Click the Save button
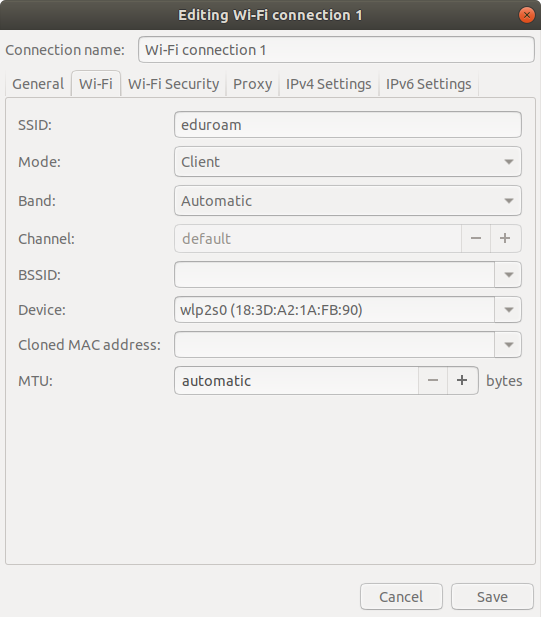Screen dimensions: 541x617 492,597
